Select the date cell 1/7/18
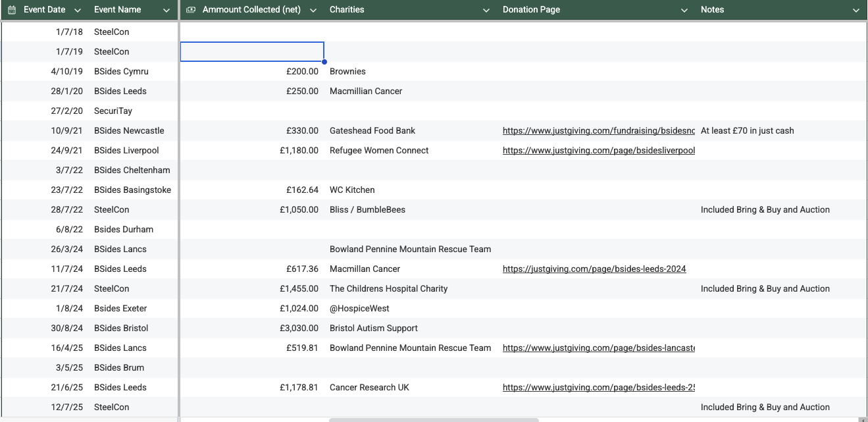 [45, 32]
